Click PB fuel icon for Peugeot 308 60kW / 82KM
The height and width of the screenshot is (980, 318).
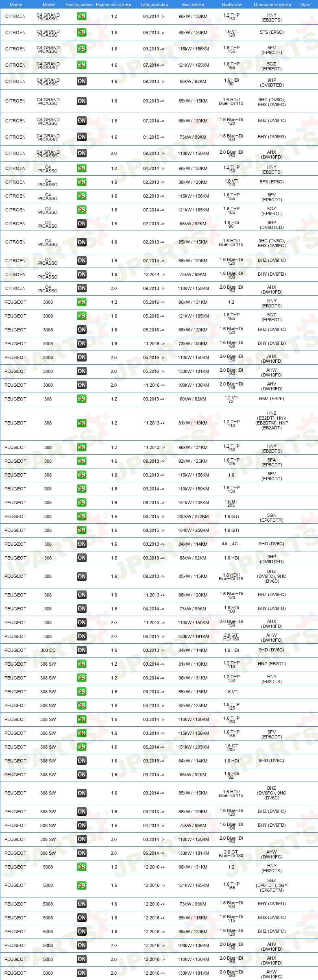click(x=82, y=399)
